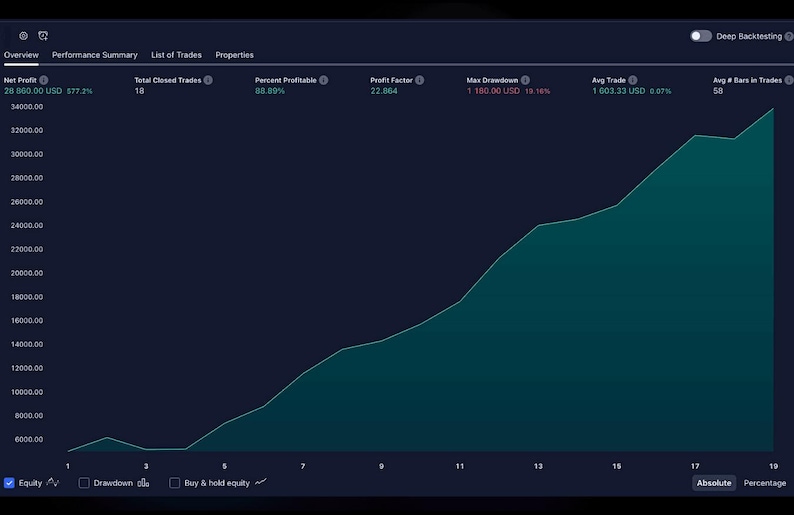Image resolution: width=794 pixels, height=515 pixels.
Task: Click trade number 19 on x-axis
Action: point(773,466)
